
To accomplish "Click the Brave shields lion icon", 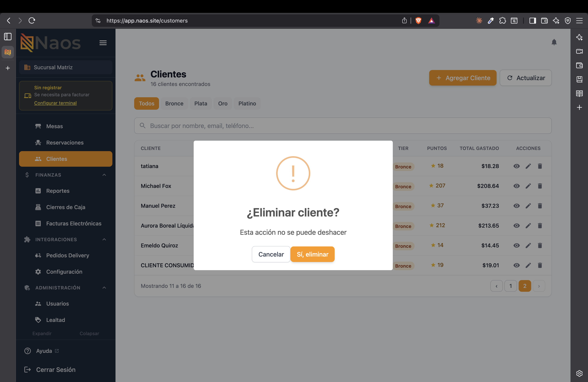I will pos(418,20).
